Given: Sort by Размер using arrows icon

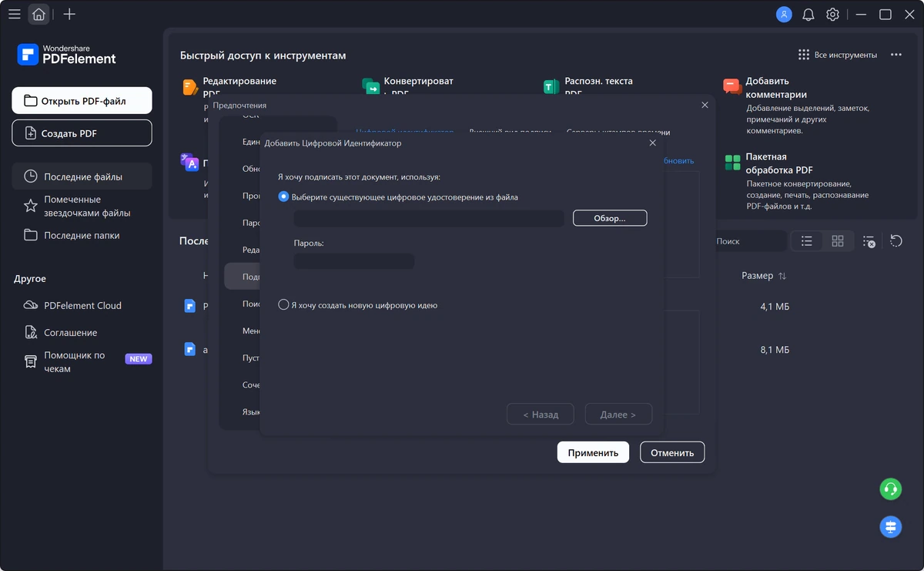Looking at the screenshot, I should pyautogui.click(x=782, y=276).
